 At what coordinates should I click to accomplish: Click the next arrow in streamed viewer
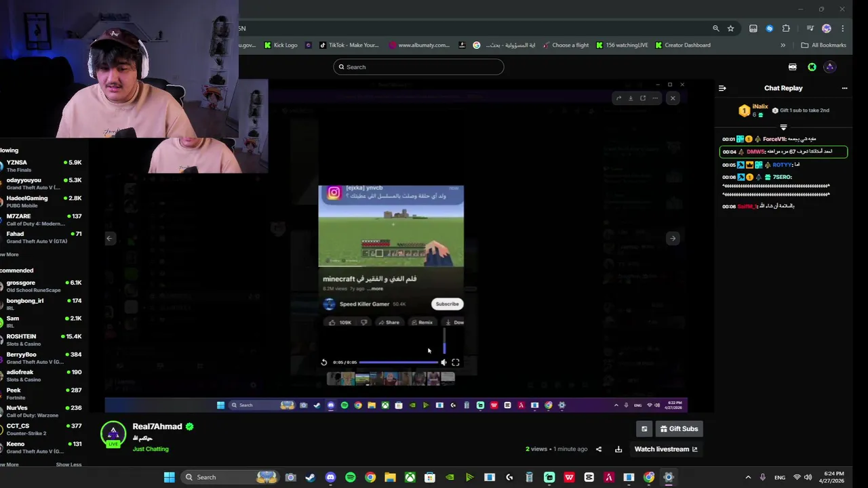673,238
